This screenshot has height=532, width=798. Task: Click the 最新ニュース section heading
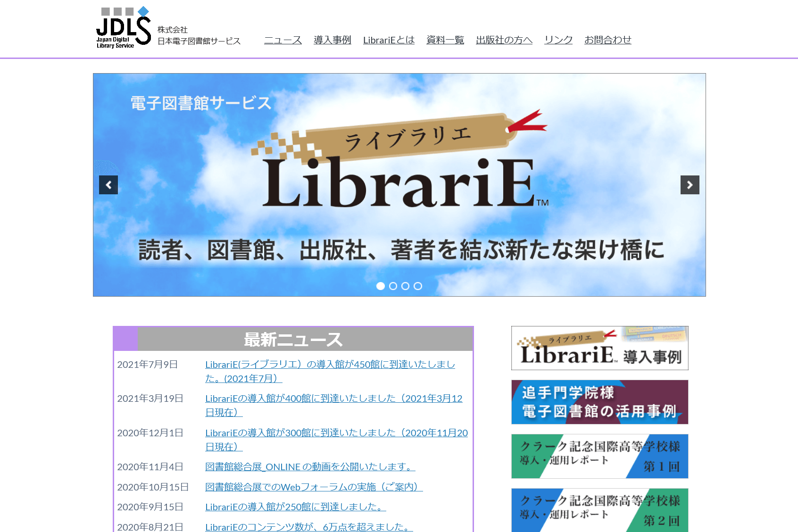(x=293, y=340)
